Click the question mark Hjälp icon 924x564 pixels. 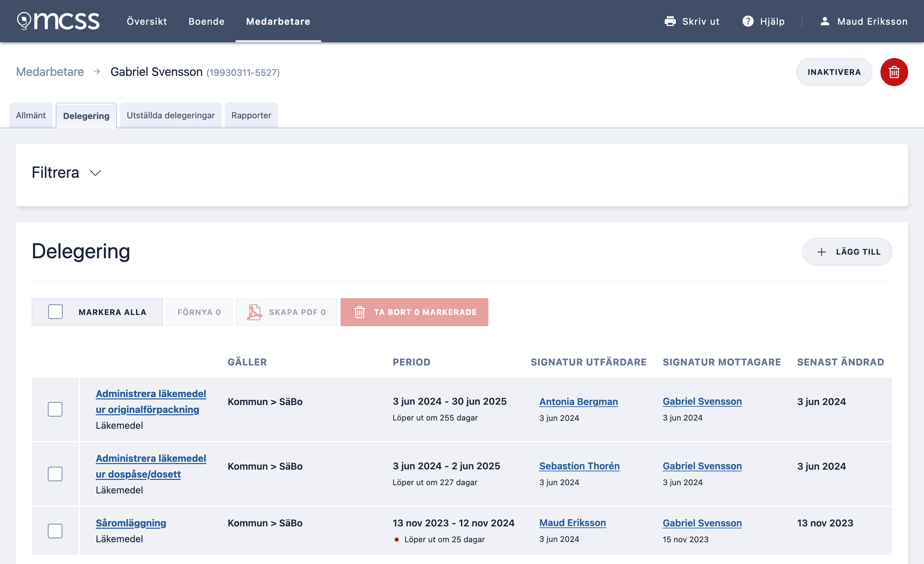748,21
